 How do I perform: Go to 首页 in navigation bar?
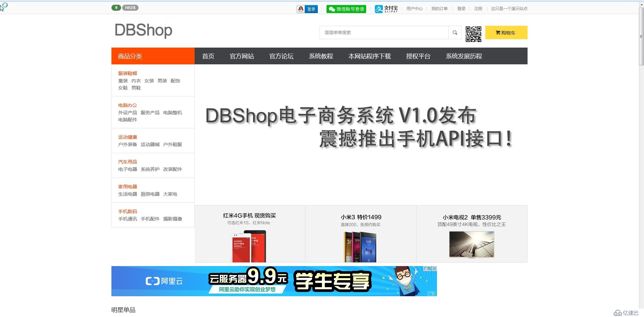[208, 56]
